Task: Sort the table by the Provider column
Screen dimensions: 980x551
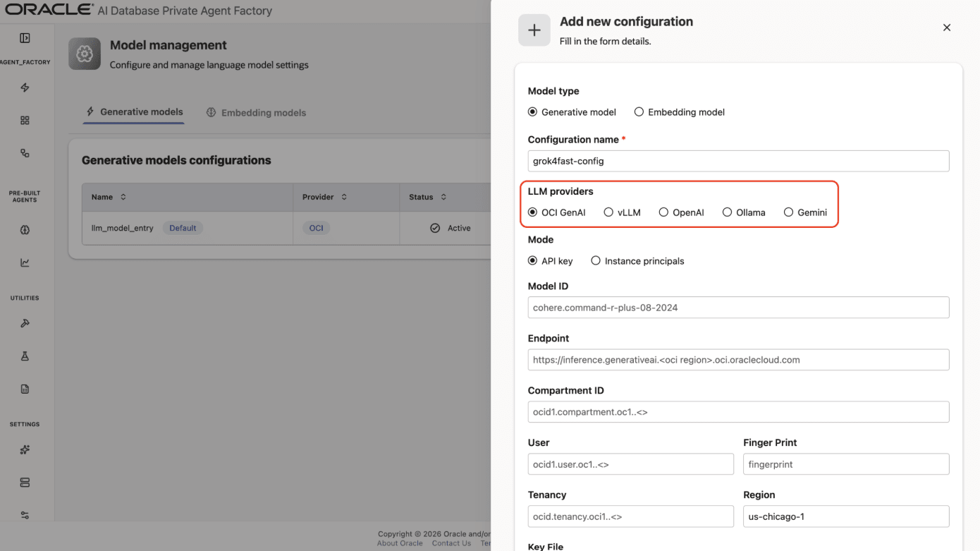Action: pyautogui.click(x=344, y=197)
